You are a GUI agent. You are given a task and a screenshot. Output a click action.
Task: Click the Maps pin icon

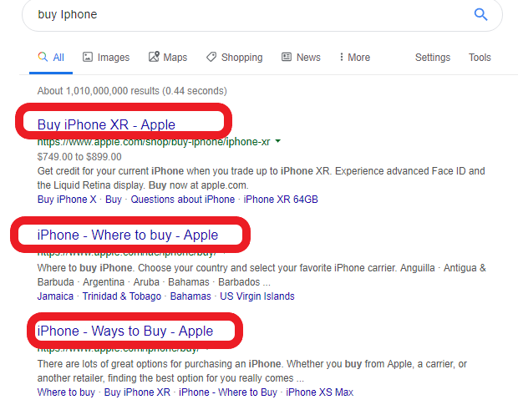[154, 58]
